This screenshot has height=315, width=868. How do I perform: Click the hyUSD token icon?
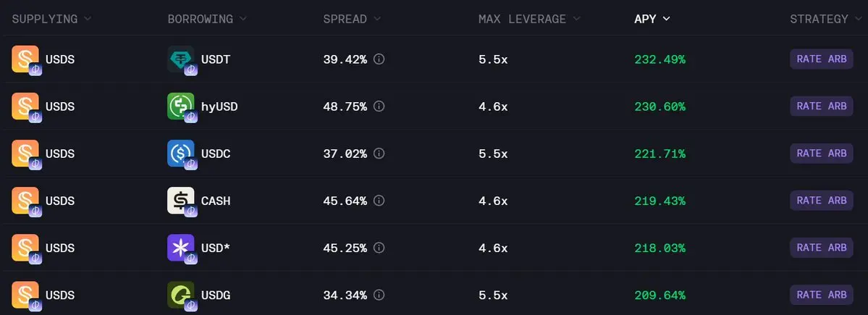(x=180, y=106)
